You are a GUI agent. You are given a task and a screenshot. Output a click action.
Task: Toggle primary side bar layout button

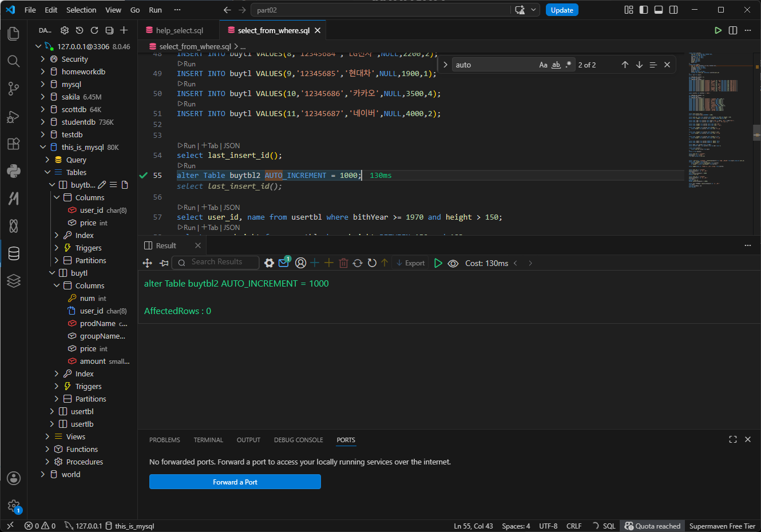(644, 10)
